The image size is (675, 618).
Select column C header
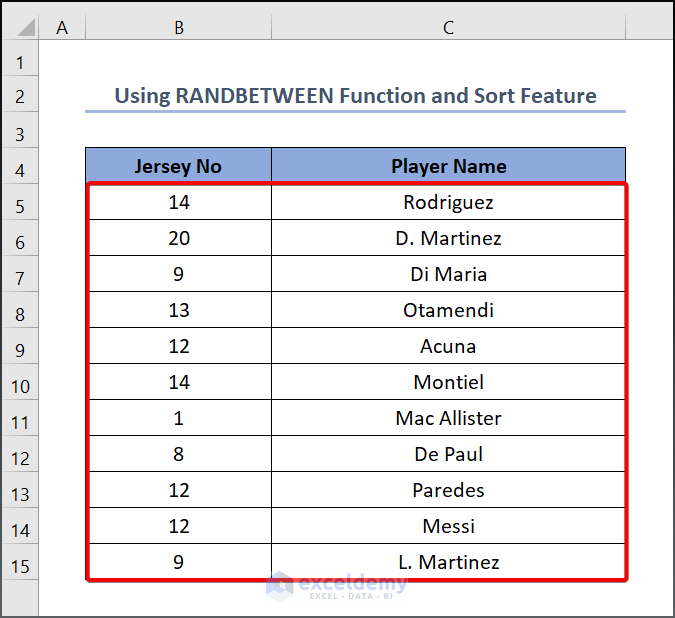click(448, 28)
